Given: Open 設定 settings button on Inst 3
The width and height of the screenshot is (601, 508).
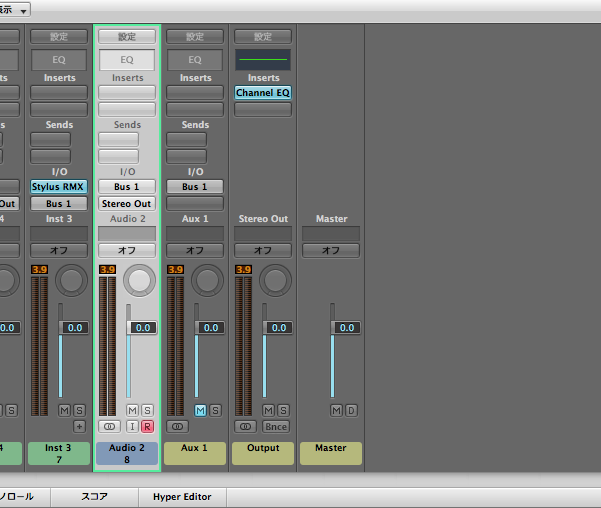Looking at the screenshot, I should pos(59,36).
